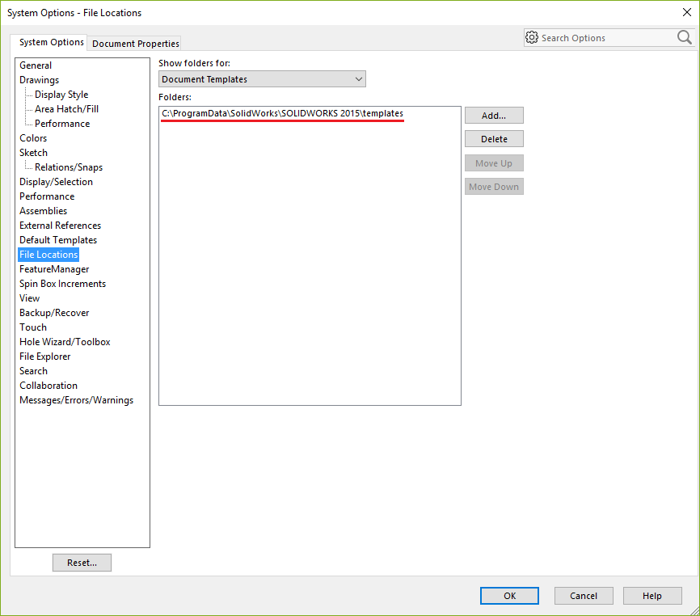This screenshot has width=700, height=616.
Task: Switch to the System Options tab
Action: (x=52, y=42)
